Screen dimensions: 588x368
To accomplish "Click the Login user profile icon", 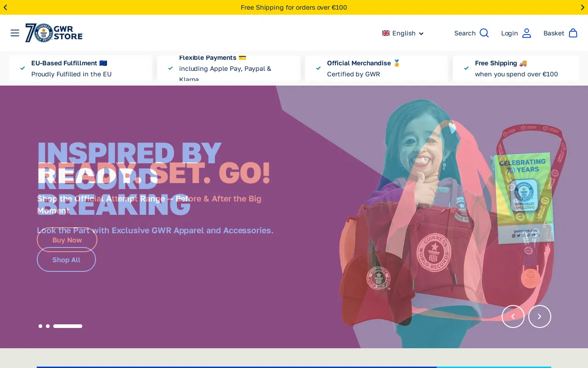I will (x=526, y=33).
